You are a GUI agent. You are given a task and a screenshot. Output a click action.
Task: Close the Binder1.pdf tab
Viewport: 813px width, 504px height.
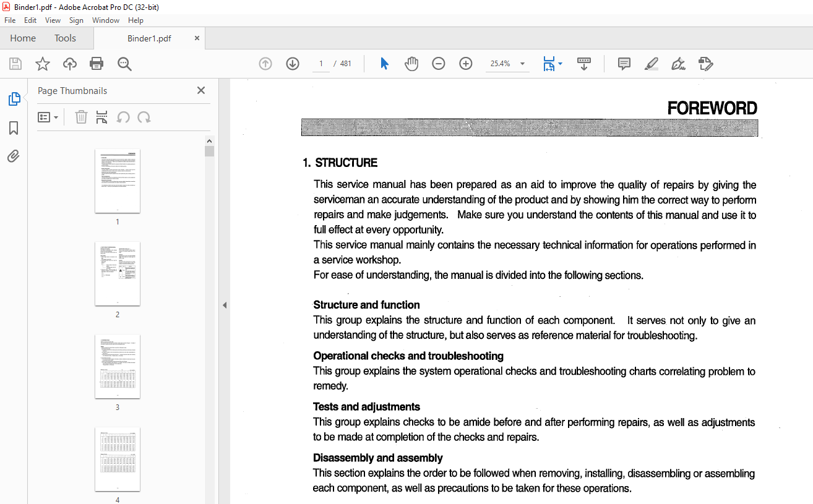coord(197,38)
